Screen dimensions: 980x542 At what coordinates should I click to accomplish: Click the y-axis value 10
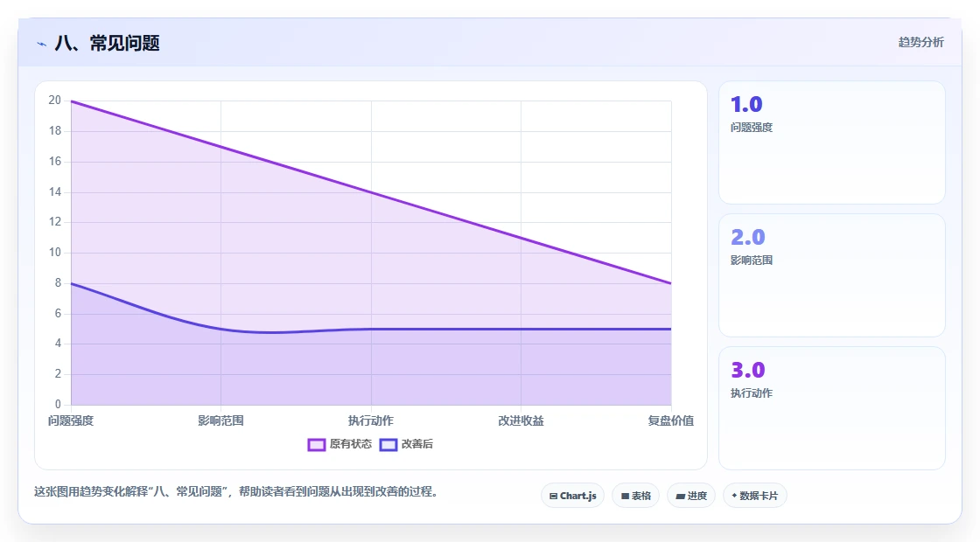(55, 253)
